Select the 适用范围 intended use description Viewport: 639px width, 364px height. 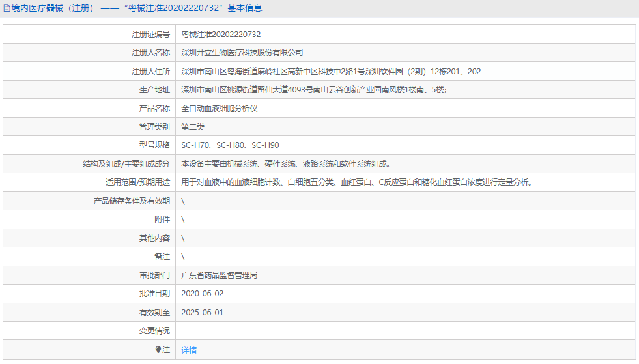point(358,182)
